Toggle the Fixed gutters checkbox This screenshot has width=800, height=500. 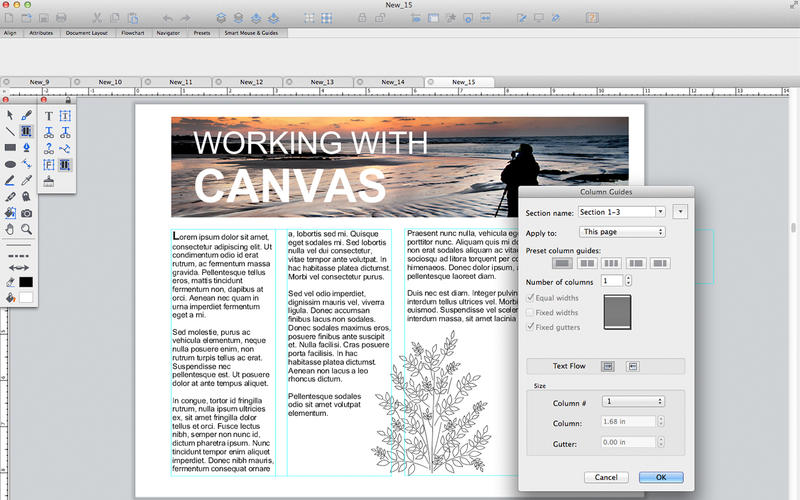pyautogui.click(x=530, y=327)
